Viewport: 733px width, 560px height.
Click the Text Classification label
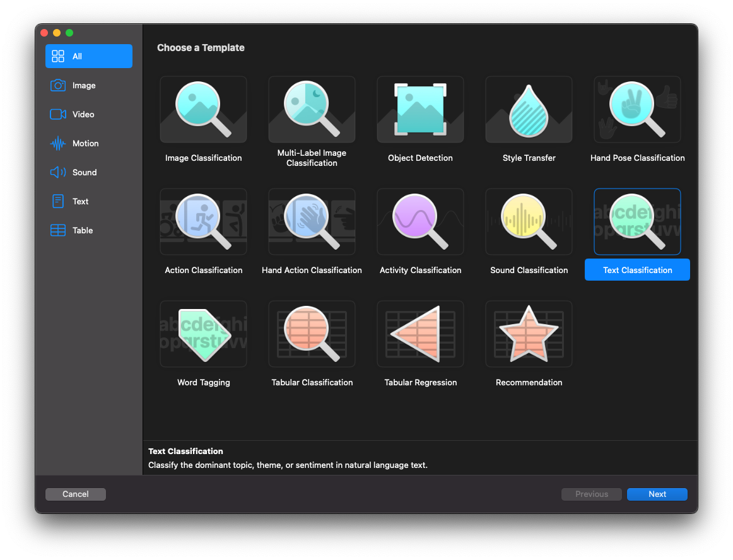click(637, 270)
